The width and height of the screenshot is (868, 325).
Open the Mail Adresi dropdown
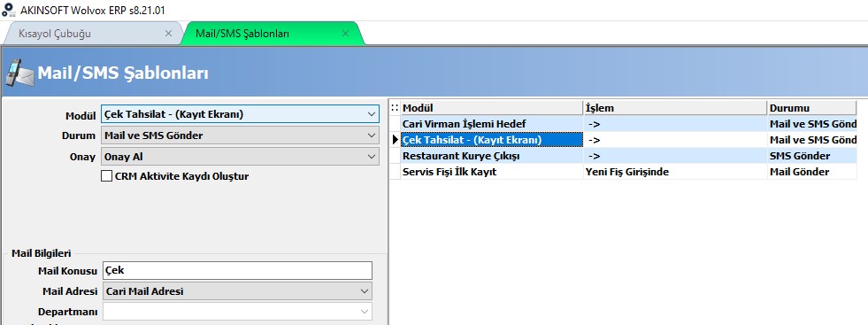pos(364,291)
